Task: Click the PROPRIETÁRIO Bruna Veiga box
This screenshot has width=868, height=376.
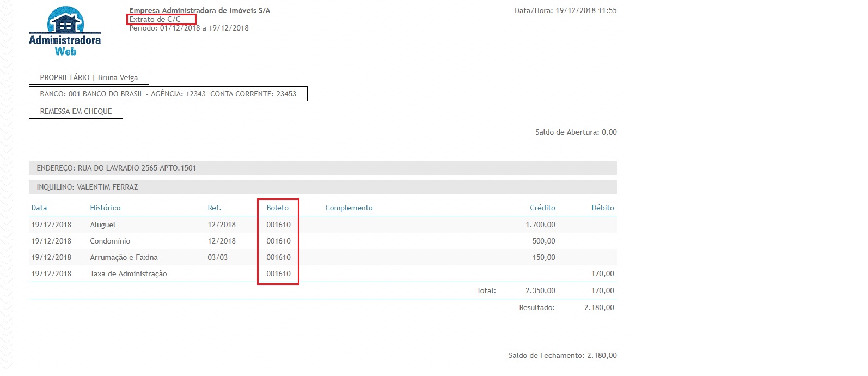Action: point(89,77)
